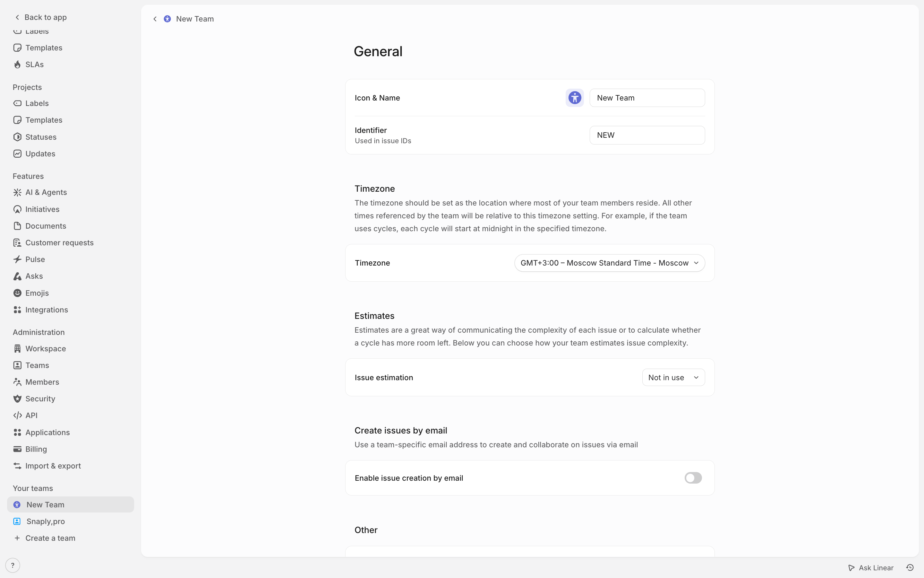924x578 pixels.
Task: Click the Pulse lightning icon
Action: [17, 259]
